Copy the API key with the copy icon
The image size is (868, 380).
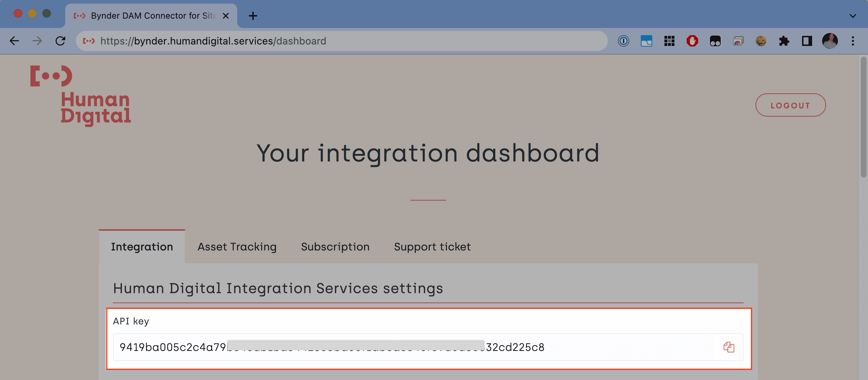coord(729,347)
